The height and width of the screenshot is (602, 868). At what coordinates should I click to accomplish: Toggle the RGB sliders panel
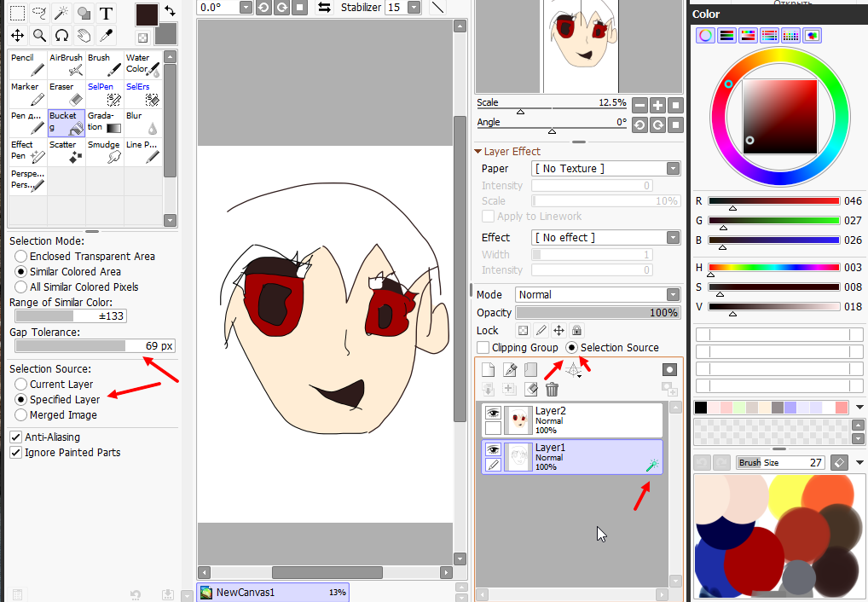click(726, 36)
